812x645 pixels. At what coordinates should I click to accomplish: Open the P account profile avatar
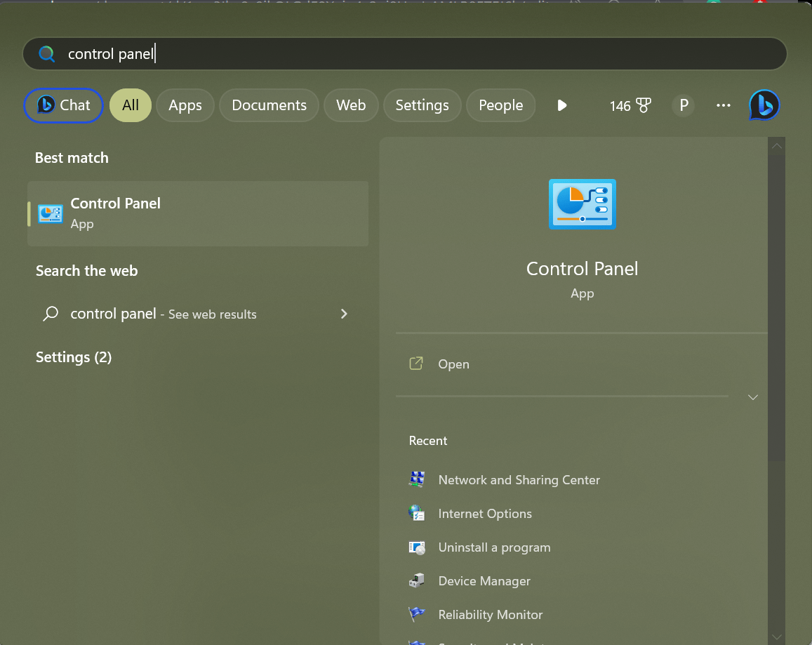tap(684, 106)
